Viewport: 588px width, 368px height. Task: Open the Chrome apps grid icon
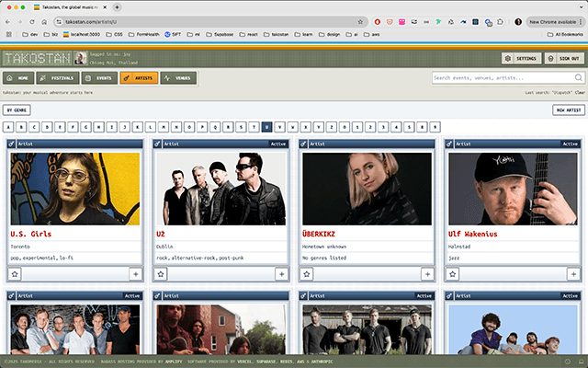tap(9, 34)
